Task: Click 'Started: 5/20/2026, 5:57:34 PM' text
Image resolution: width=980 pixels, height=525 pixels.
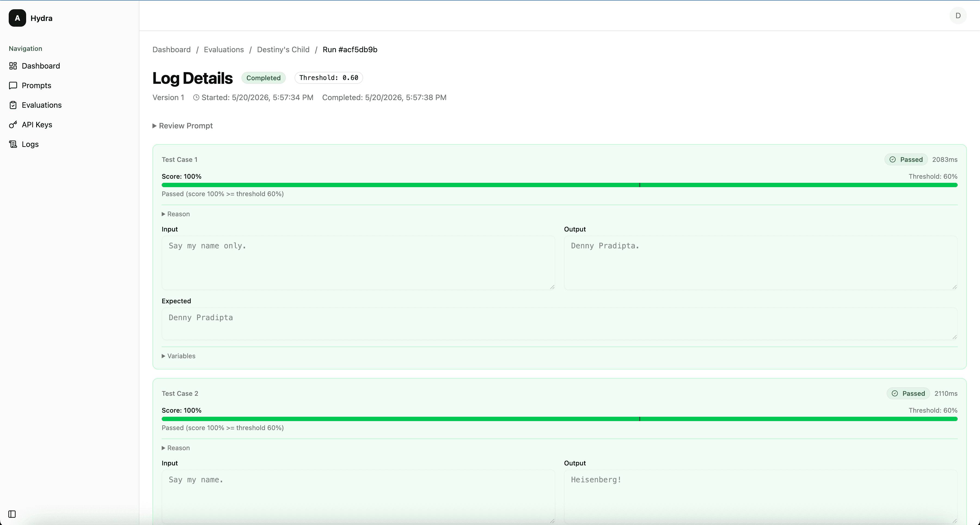Action: [x=258, y=98]
